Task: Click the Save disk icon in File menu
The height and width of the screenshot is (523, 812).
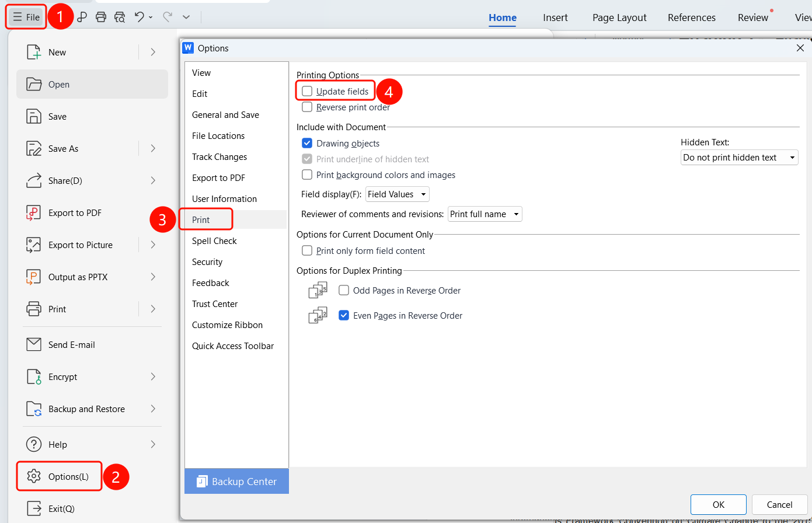Action: coord(34,116)
